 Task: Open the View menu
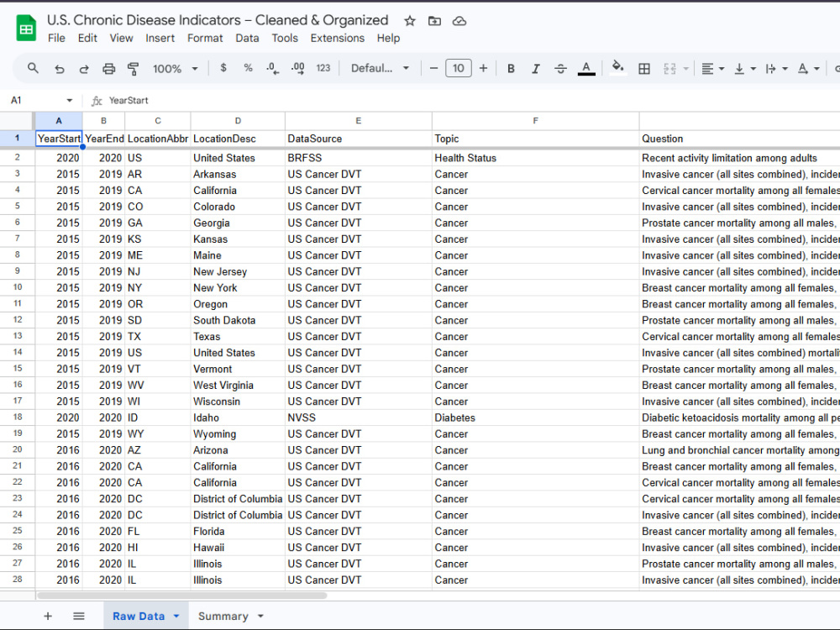pyautogui.click(x=121, y=38)
